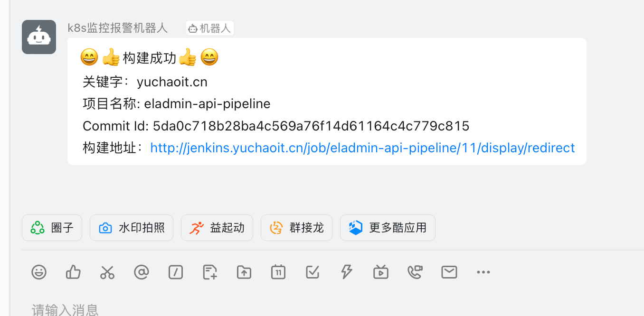The height and width of the screenshot is (316, 644).
Task: Select the scissors screenshot tool
Action: (x=107, y=272)
